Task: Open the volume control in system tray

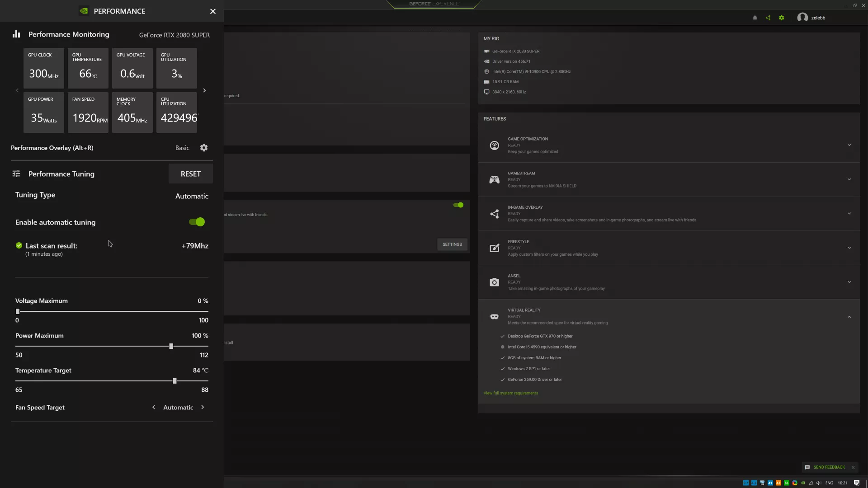Action: [819, 483]
